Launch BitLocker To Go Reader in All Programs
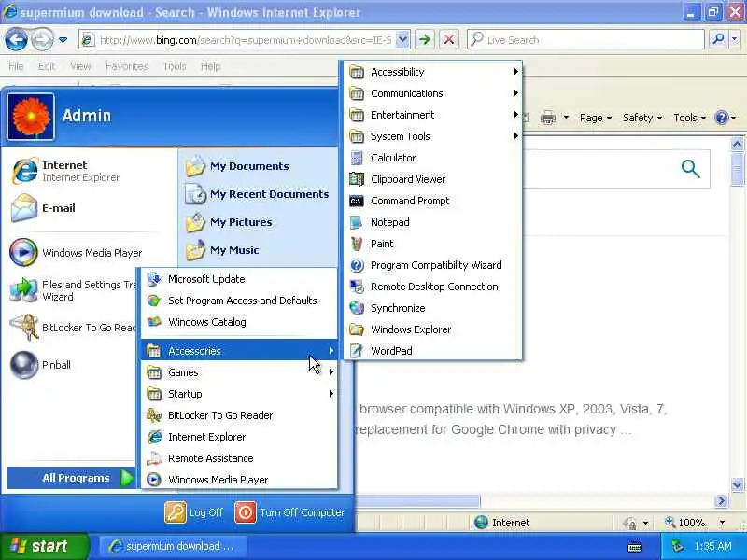Screen dimensions: 747x560 (239, 415)
